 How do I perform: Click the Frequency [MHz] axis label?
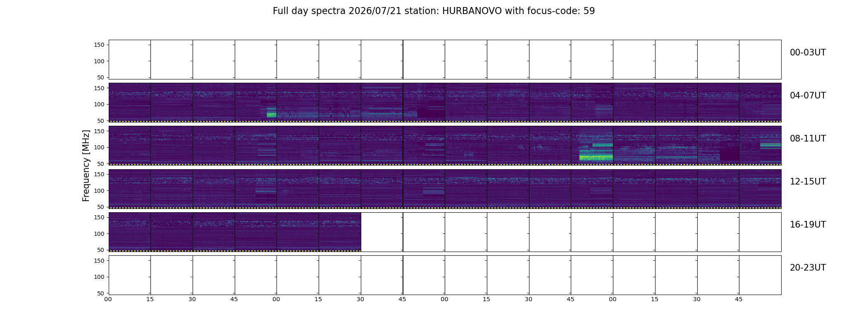[x=86, y=165]
